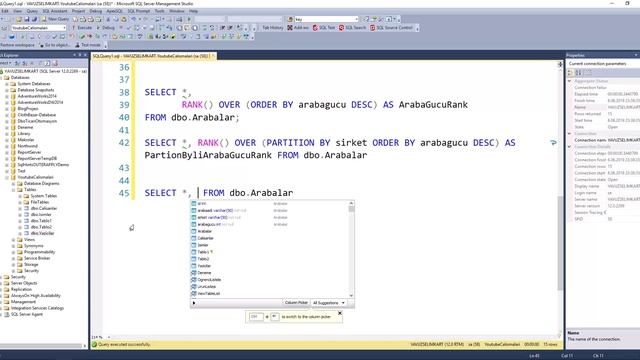Select the Management folder
The height and width of the screenshot is (360, 640).
[x=23, y=302]
